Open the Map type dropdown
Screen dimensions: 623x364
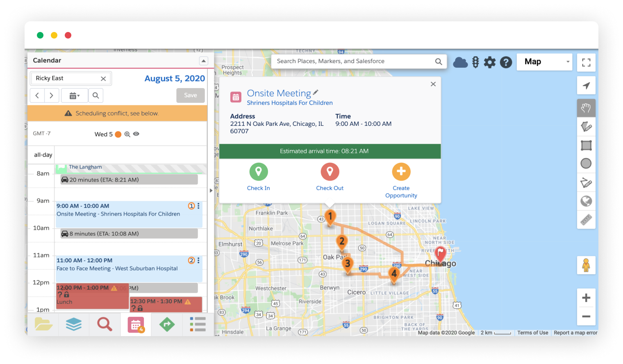pyautogui.click(x=544, y=62)
